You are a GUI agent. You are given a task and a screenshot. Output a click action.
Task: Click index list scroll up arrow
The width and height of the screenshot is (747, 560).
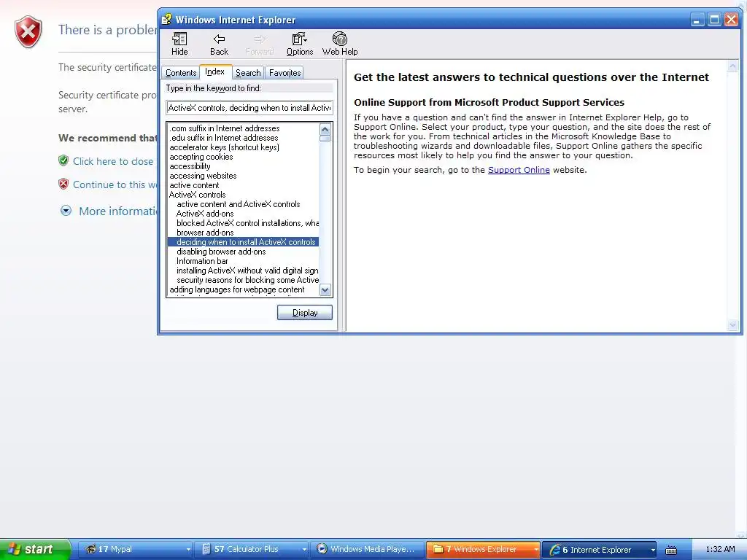tap(325, 130)
